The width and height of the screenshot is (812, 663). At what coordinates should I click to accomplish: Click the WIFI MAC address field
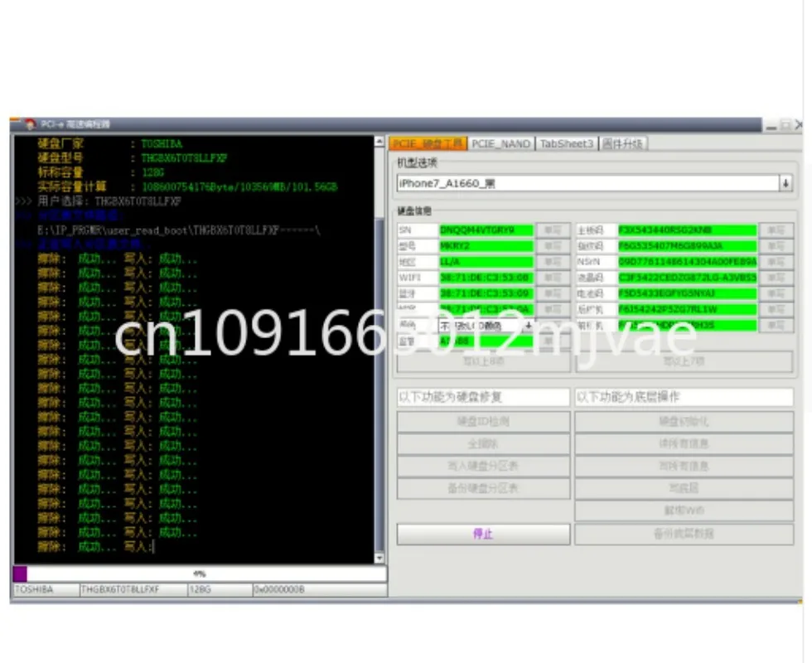tap(486, 278)
